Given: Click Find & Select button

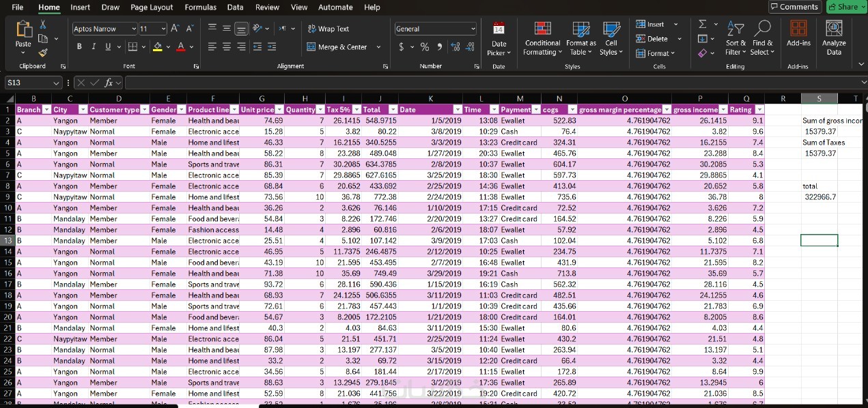Looking at the screenshot, I should 762,38.
